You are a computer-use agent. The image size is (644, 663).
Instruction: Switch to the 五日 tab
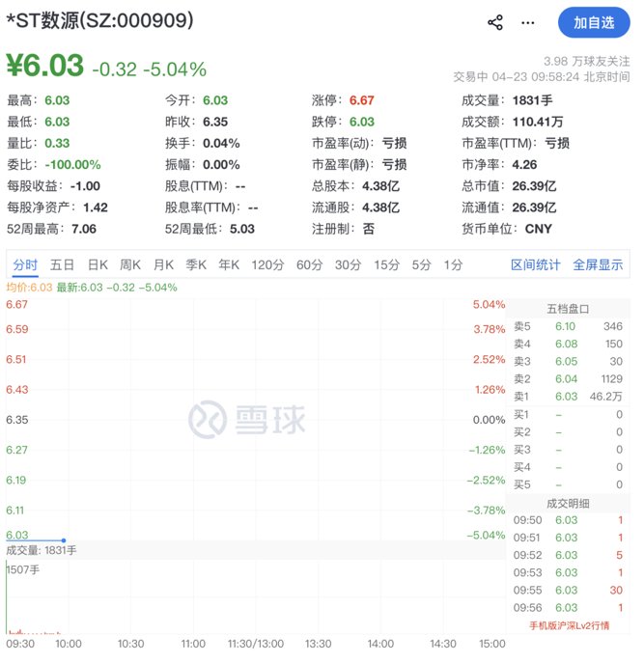point(63,264)
